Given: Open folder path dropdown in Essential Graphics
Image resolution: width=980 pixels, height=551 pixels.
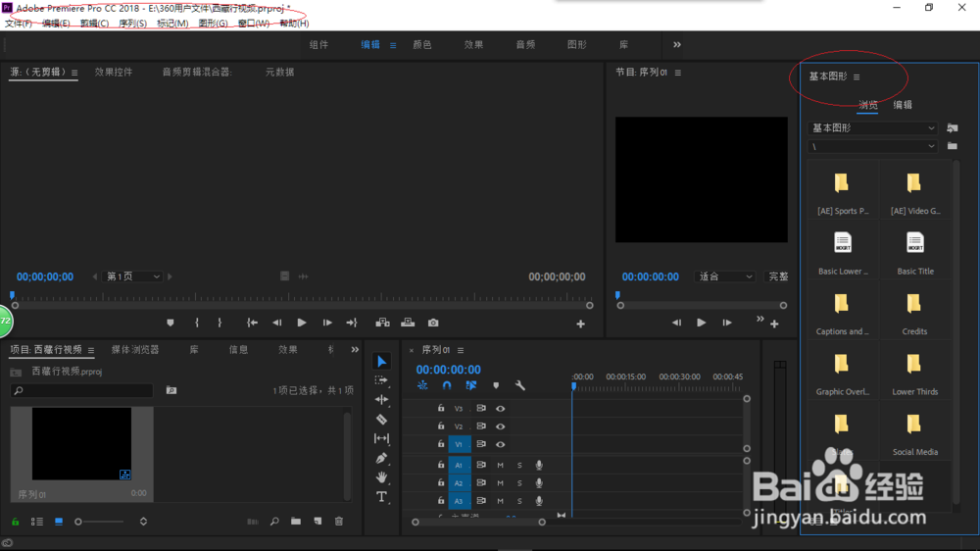Looking at the screenshot, I should click(x=872, y=146).
